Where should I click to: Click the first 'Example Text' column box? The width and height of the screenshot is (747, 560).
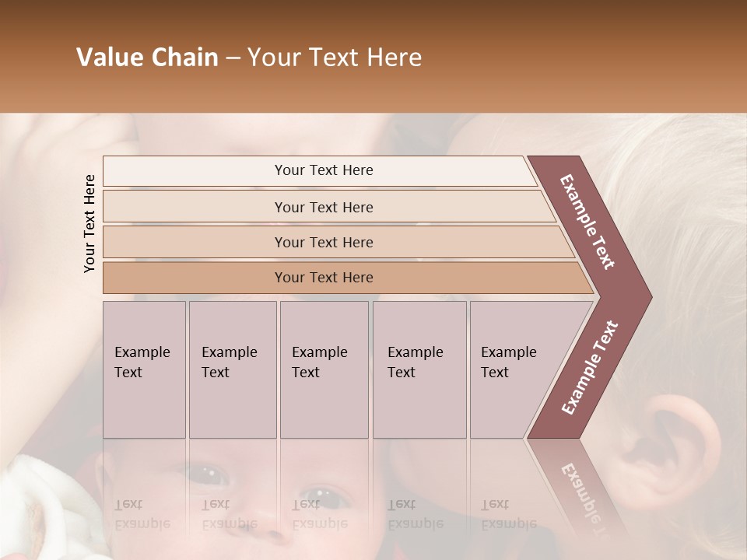coord(145,369)
